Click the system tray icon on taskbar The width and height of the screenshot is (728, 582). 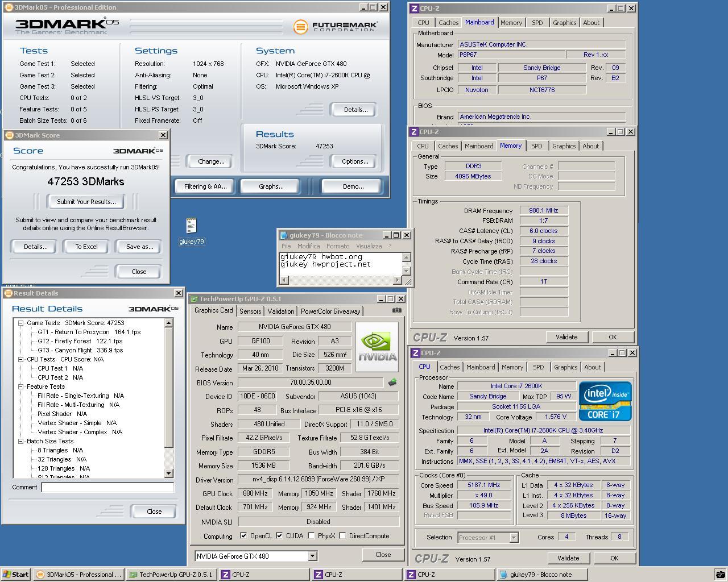click(720, 575)
